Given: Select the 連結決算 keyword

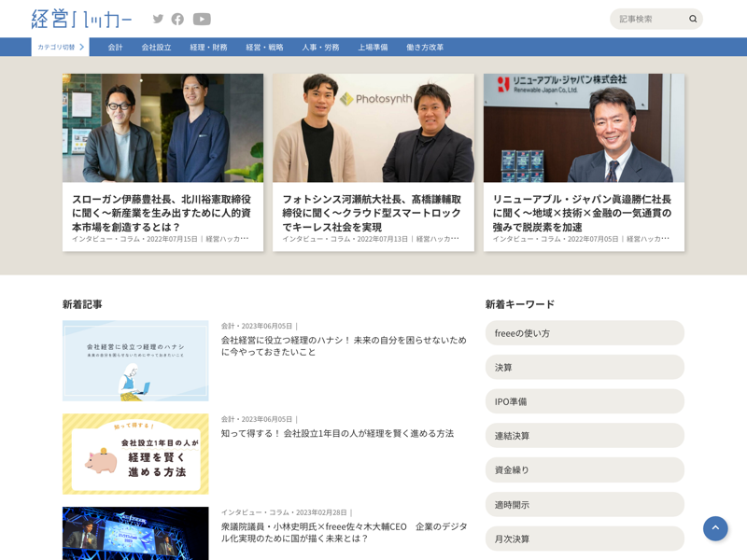Looking at the screenshot, I should point(585,436).
